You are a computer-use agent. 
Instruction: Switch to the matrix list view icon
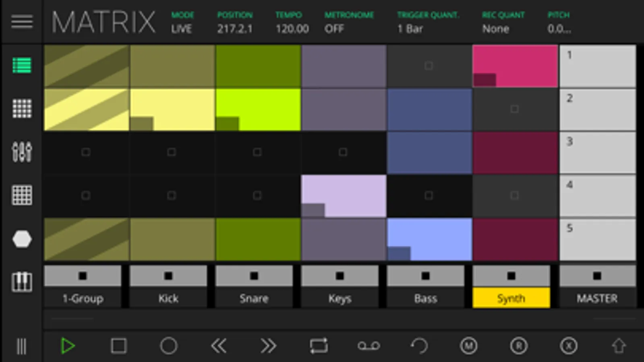pyautogui.click(x=22, y=65)
